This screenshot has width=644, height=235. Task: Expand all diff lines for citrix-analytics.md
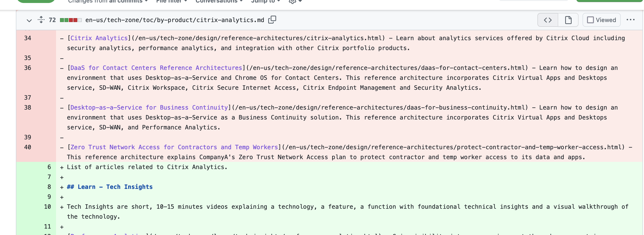click(x=41, y=20)
